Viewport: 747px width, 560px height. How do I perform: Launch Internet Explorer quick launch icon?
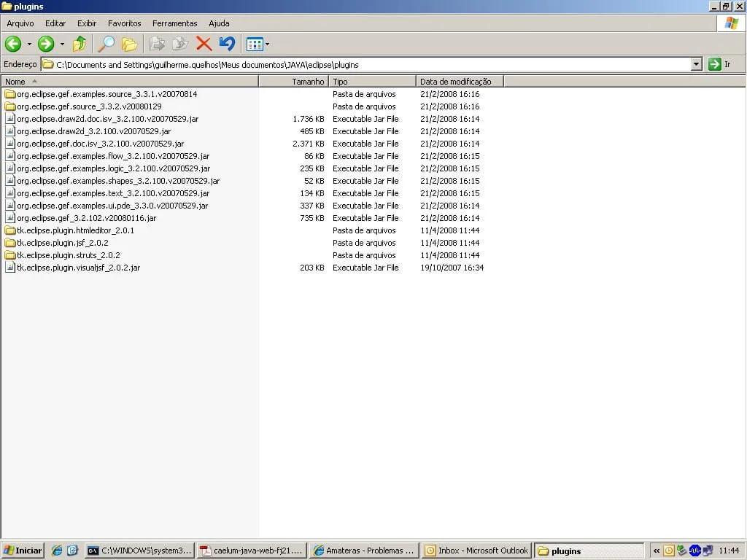coord(57,551)
